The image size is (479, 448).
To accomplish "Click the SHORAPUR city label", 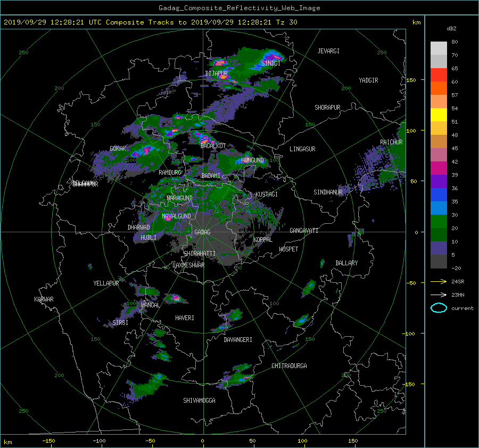I will pos(327,108).
